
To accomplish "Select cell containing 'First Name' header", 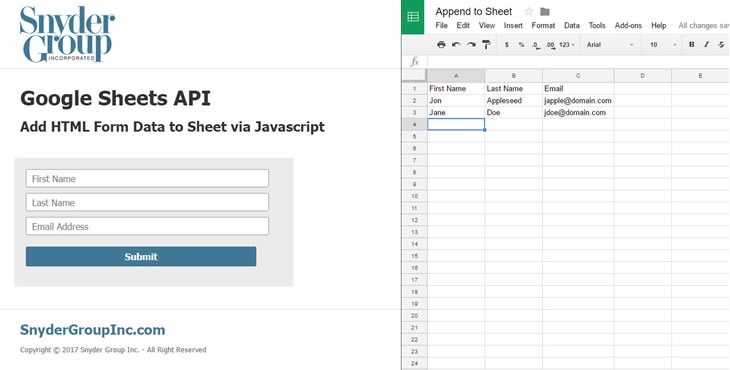I will click(x=456, y=88).
